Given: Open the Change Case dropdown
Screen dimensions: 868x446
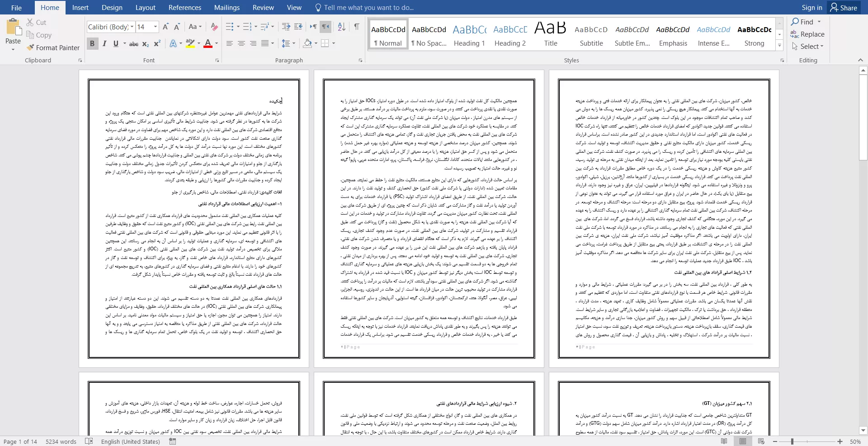Looking at the screenshot, I should point(195,27).
